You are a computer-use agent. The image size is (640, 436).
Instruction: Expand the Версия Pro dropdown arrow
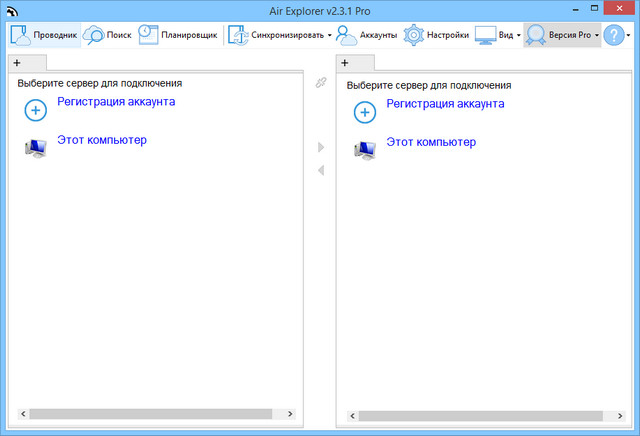pyautogui.click(x=597, y=36)
